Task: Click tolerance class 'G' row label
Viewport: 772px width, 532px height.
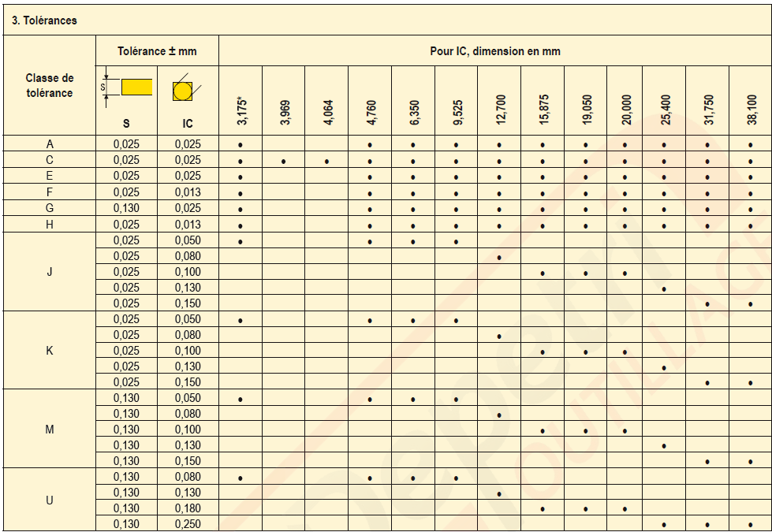Action: pyautogui.click(x=49, y=208)
